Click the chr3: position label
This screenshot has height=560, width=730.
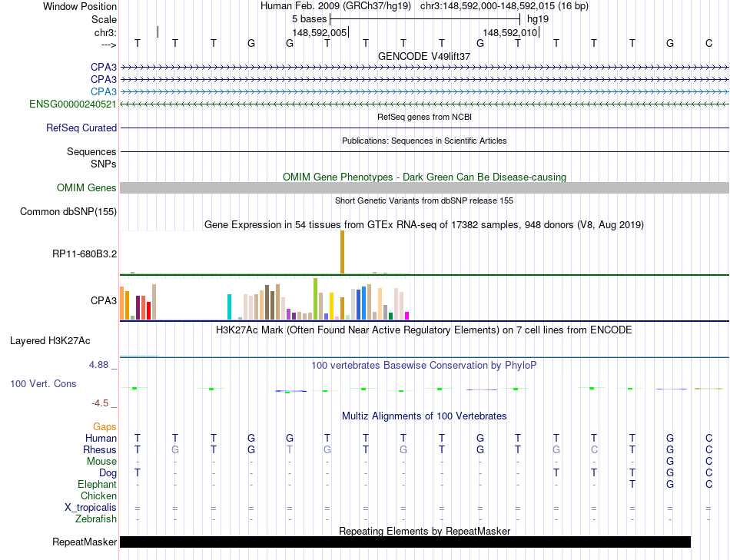click(105, 32)
